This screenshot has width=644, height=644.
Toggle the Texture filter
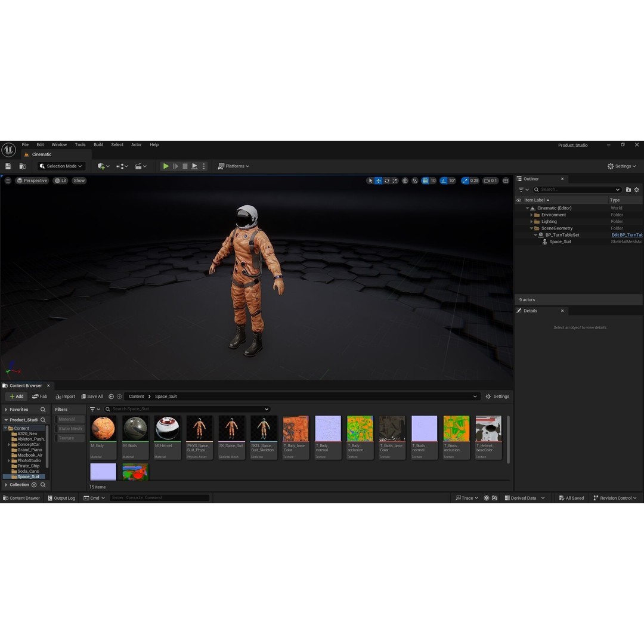click(70, 438)
